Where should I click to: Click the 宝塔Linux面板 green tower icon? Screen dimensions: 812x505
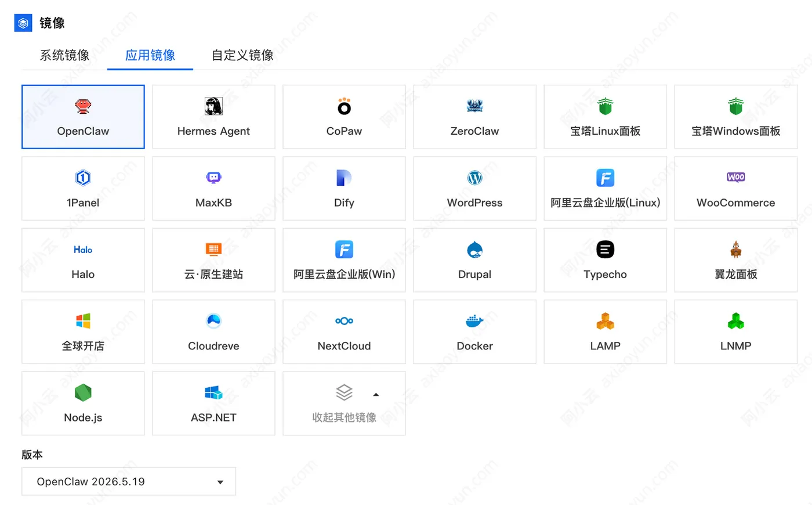click(x=605, y=106)
